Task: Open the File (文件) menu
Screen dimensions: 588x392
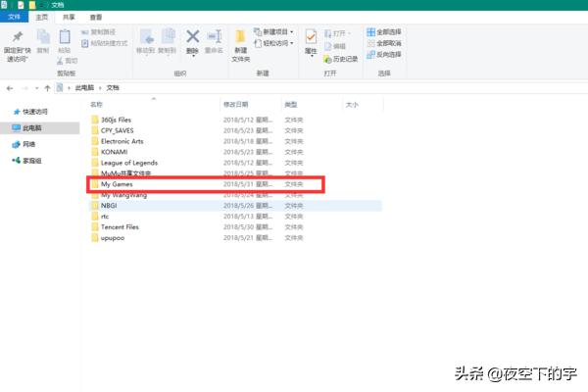Action: [15, 17]
